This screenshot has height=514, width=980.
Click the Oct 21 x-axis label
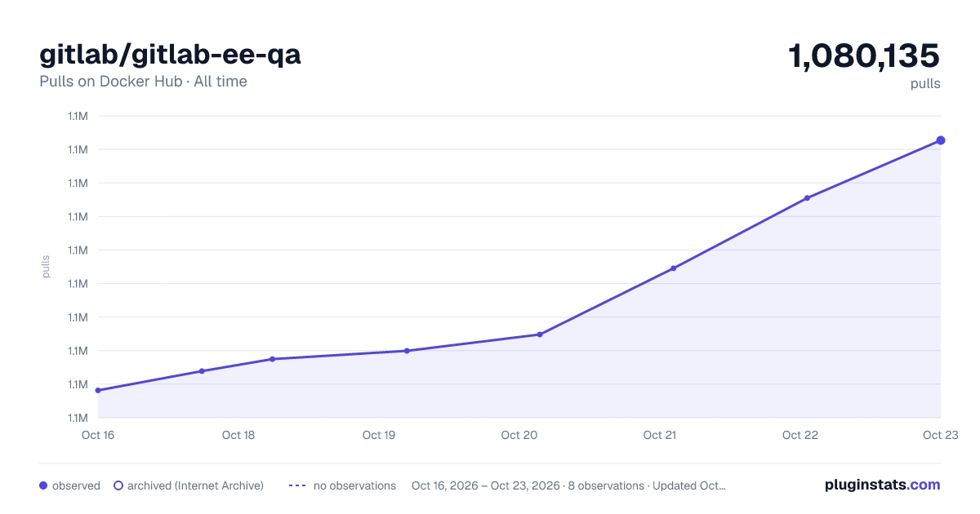pyautogui.click(x=660, y=435)
